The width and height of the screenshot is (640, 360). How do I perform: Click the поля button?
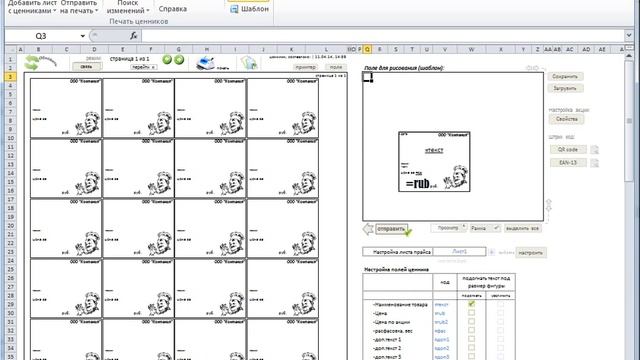(336, 67)
